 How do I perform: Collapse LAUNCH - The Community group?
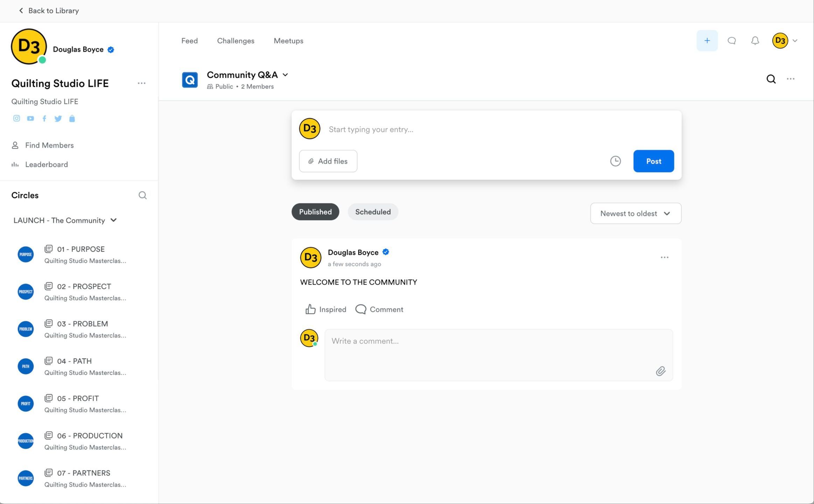pyautogui.click(x=113, y=220)
